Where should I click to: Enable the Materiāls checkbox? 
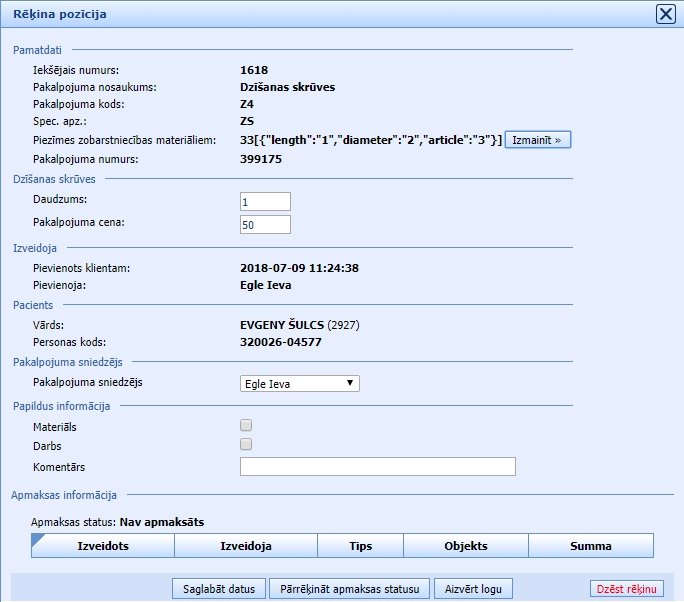[x=246, y=426]
